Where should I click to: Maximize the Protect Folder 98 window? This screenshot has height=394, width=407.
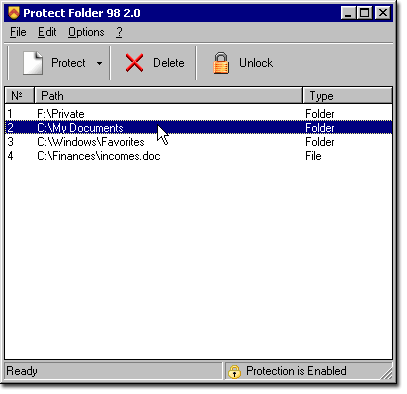365,13
